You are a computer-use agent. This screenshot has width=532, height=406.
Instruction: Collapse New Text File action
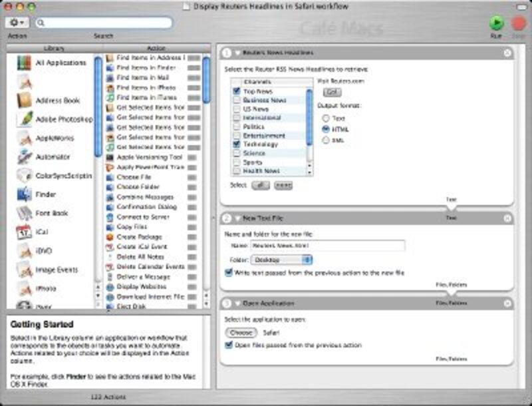coord(238,218)
